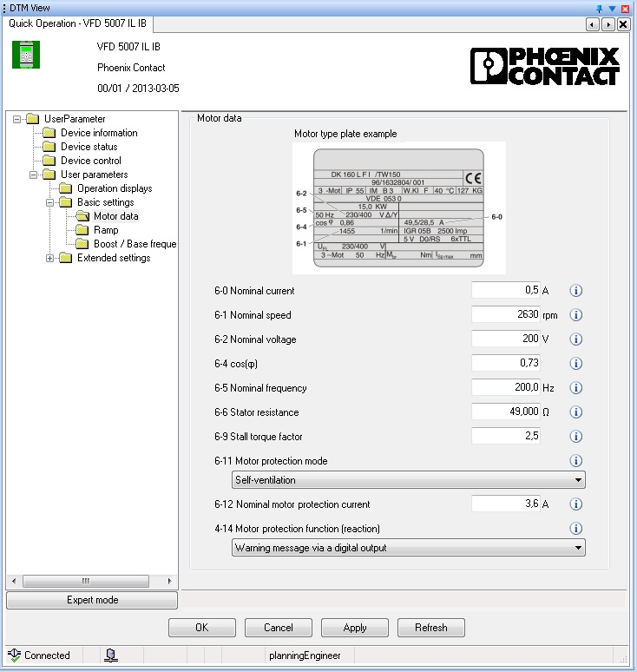Open Motor protection function reaction dropdown
The image size is (637, 672).
[x=408, y=548]
